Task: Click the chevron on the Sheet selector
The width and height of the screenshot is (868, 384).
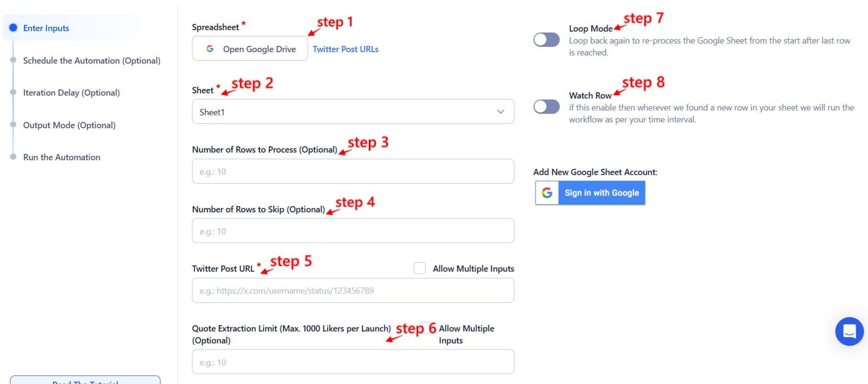Action: tap(500, 111)
